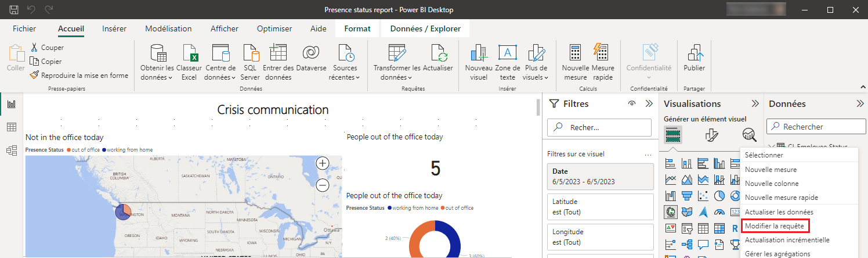Switch to the Modélisation ribbon tab
The height and width of the screenshot is (258, 868).
pos(168,28)
